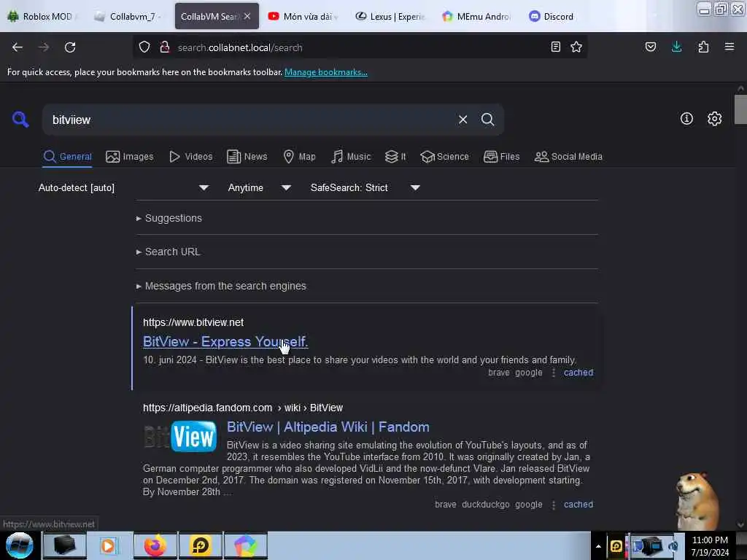
Task: Open the Windows Start orb
Action: point(20,545)
